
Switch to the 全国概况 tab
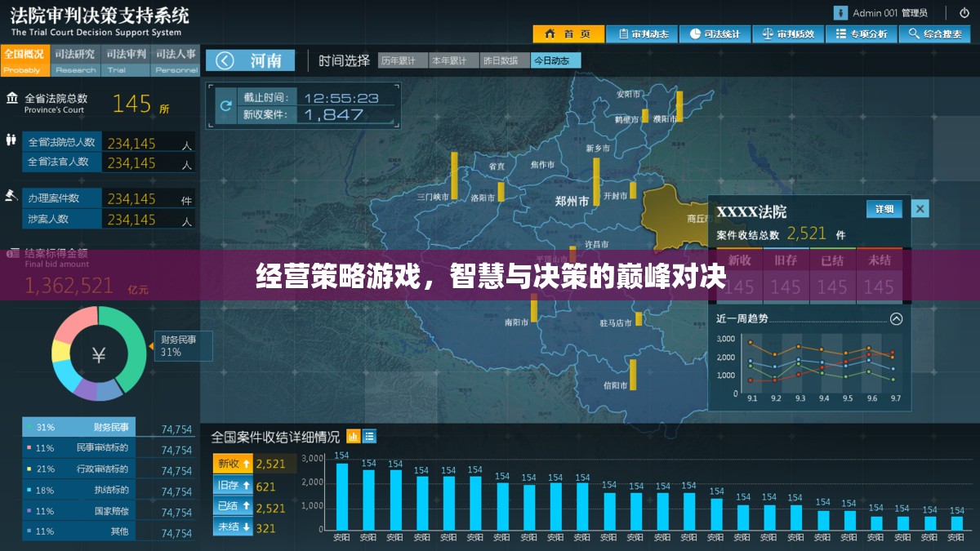pos(24,60)
